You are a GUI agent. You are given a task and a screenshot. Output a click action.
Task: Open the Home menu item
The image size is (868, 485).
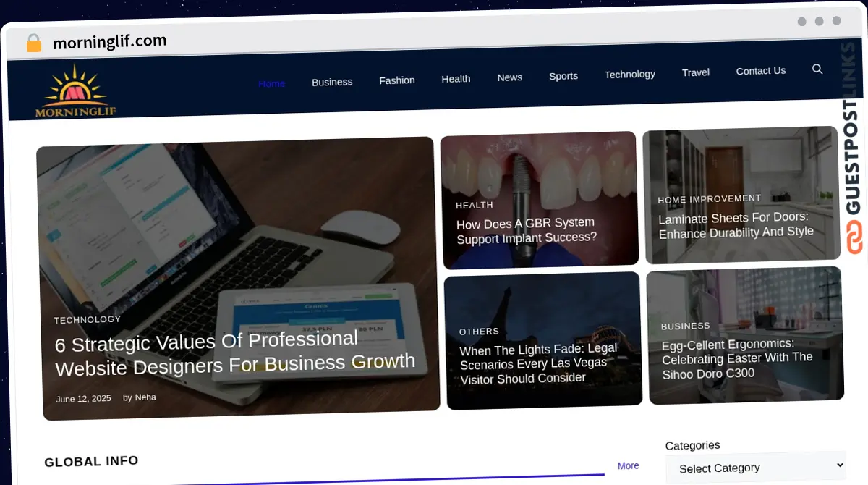(x=272, y=83)
